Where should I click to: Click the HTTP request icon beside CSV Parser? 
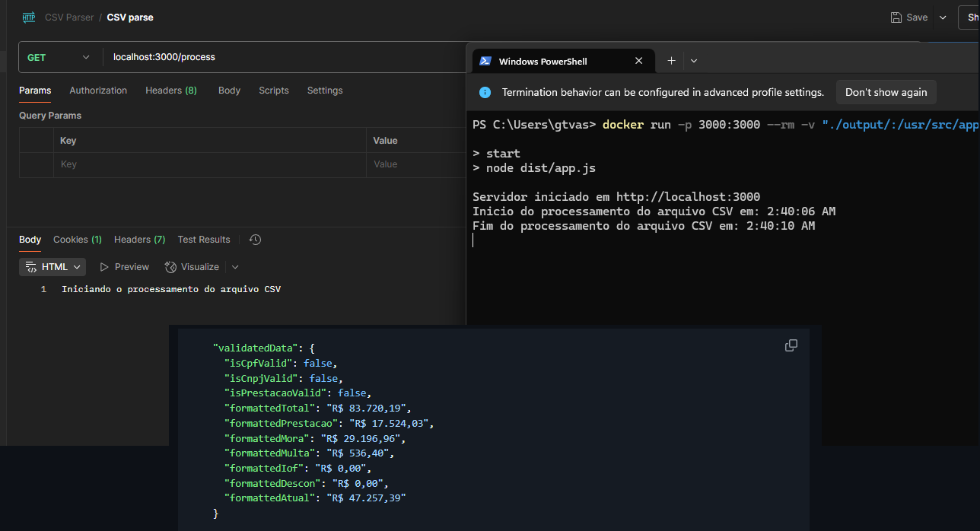click(x=29, y=17)
